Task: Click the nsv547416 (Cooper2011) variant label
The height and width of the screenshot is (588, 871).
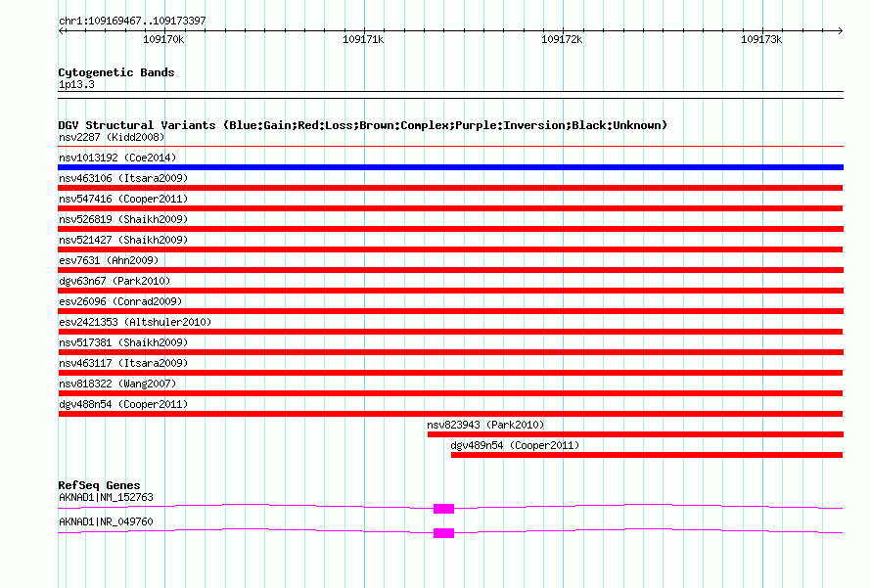Action: coord(123,199)
